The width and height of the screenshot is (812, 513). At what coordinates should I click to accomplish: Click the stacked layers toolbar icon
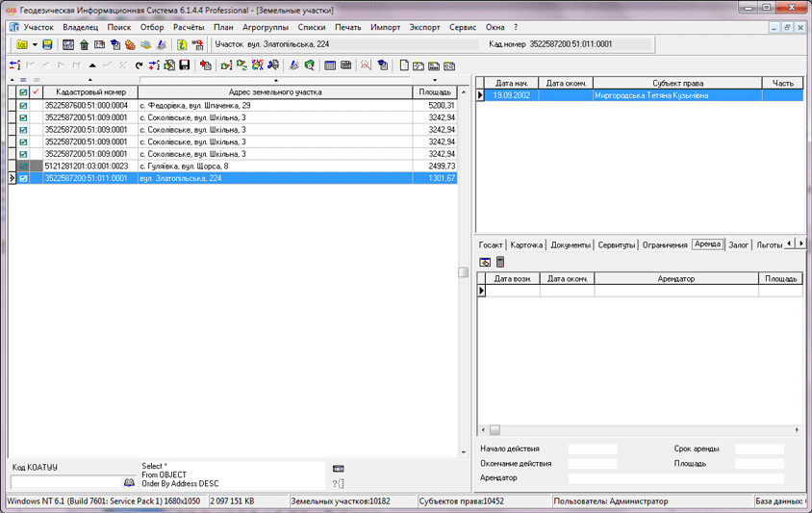(x=145, y=45)
